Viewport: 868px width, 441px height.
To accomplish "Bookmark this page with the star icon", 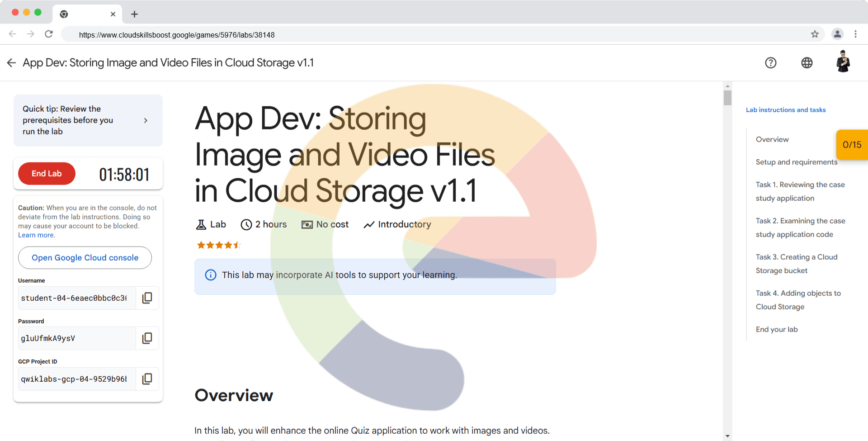I will click(x=815, y=34).
